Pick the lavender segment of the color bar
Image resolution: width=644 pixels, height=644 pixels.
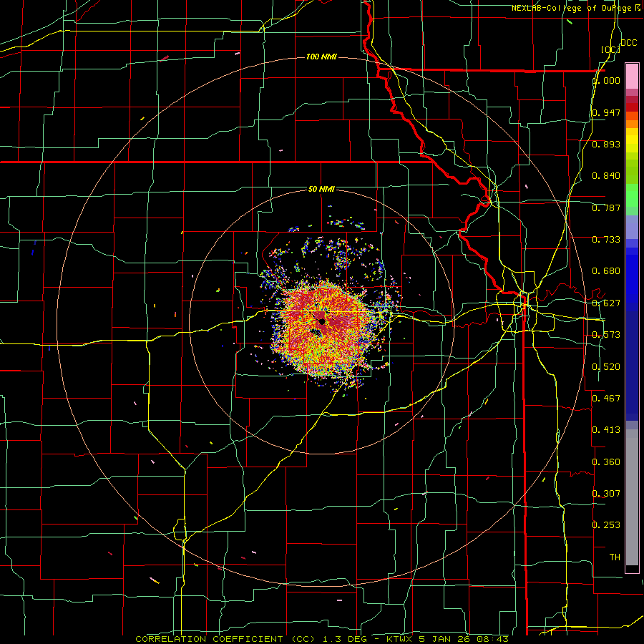tap(632, 227)
